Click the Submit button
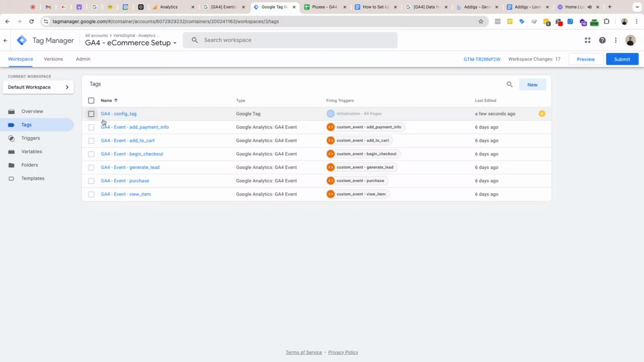 [622, 59]
